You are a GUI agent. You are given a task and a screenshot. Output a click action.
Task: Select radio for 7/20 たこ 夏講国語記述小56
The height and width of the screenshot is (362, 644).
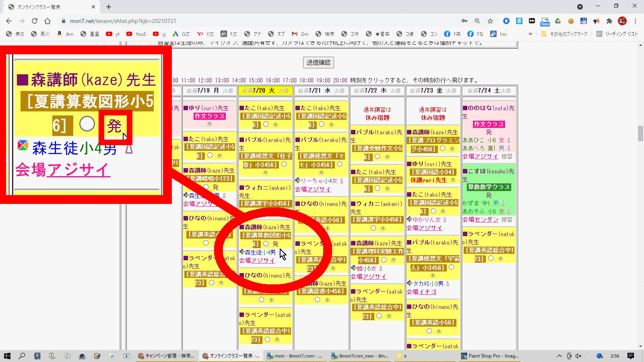pos(266,125)
